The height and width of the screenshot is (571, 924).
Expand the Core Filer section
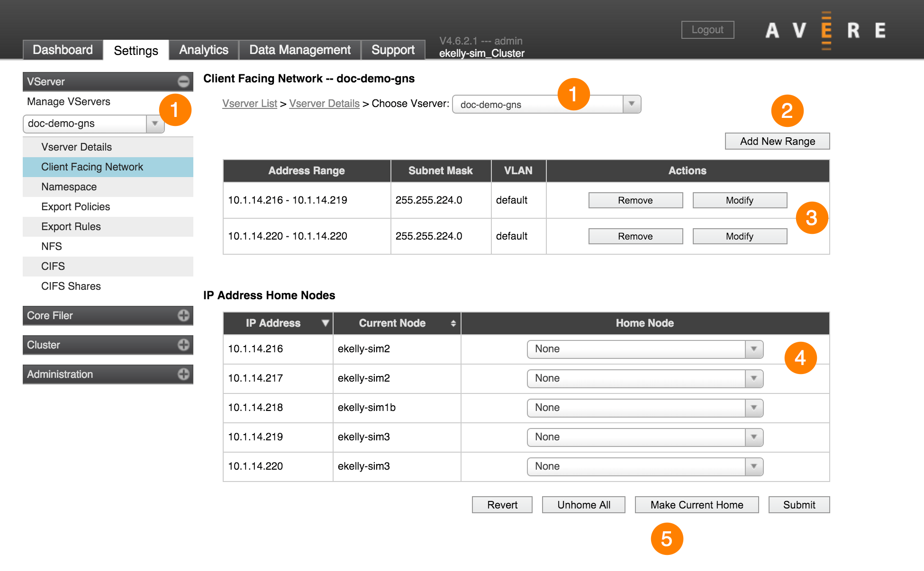tap(183, 315)
